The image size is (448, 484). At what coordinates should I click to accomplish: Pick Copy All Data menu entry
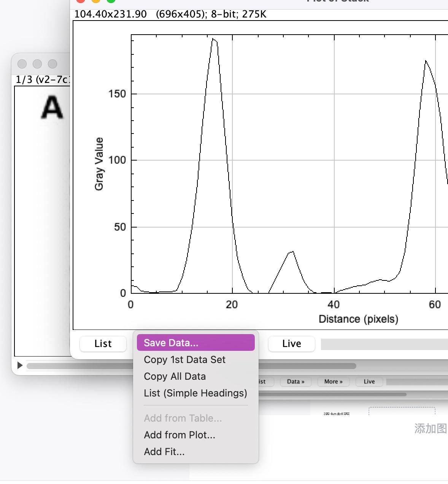tap(175, 376)
